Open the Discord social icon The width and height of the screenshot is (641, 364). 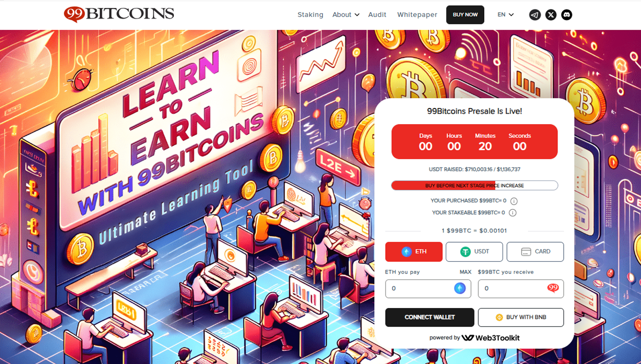pos(567,15)
